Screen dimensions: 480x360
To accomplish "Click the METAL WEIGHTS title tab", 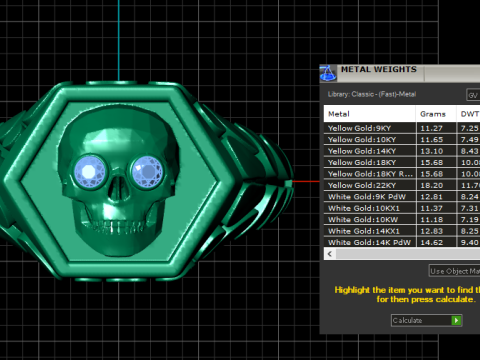I will [x=379, y=69].
